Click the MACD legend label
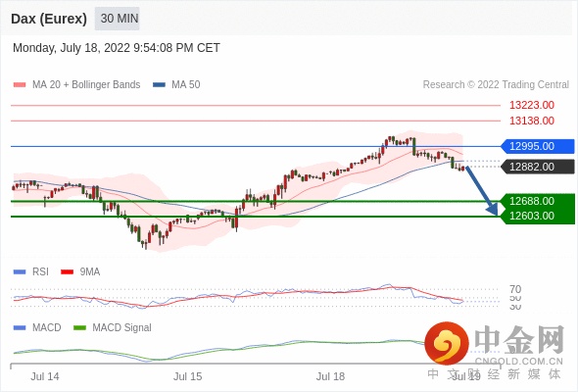This screenshot has width=578, height=392. pos(46,327)
